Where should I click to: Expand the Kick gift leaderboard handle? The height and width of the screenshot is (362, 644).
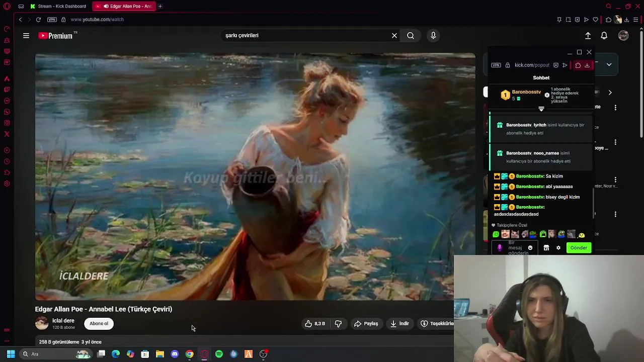(541, 109)
